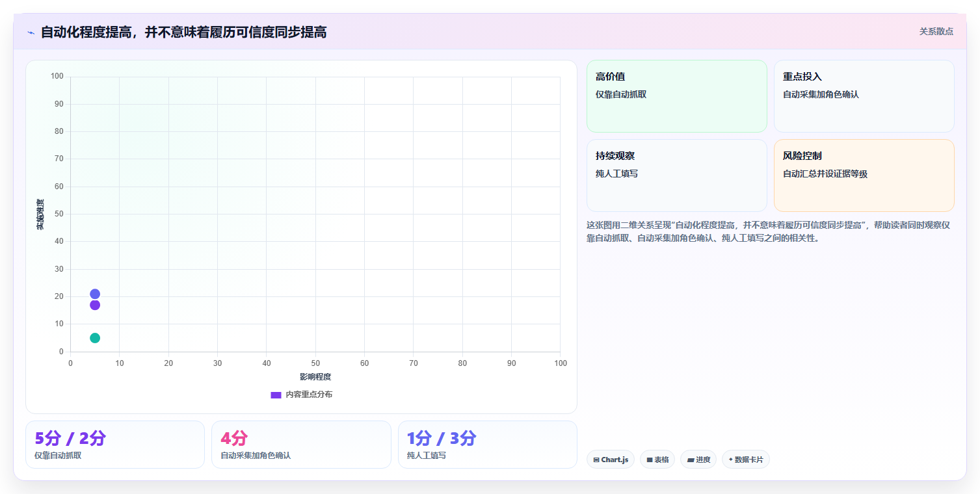Click the Chart.js tag chip
Screen dimensions: 980x494
tap(610, 460)
